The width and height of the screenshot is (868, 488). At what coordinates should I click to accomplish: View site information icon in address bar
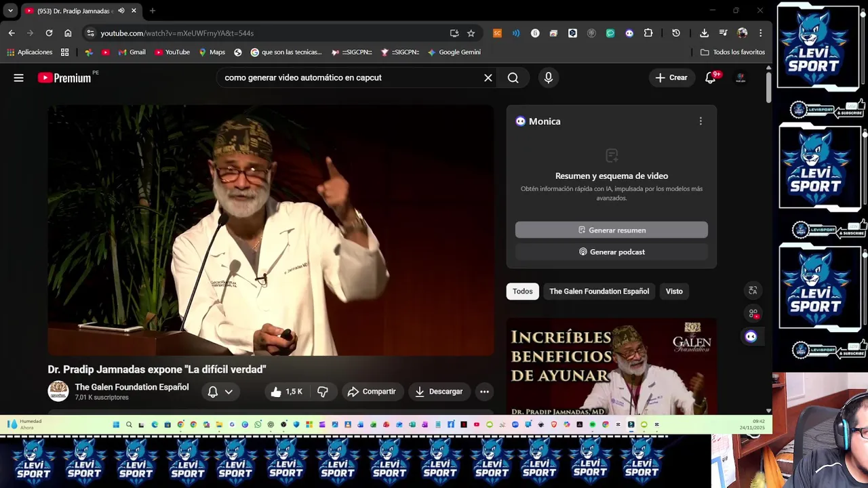coord(90,33)
